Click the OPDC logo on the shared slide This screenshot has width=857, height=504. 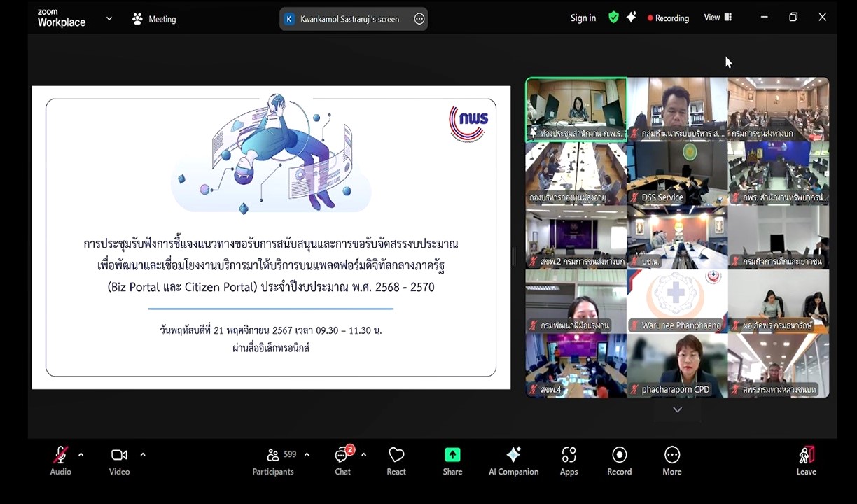pyautogui.click(x=468, y=124)
